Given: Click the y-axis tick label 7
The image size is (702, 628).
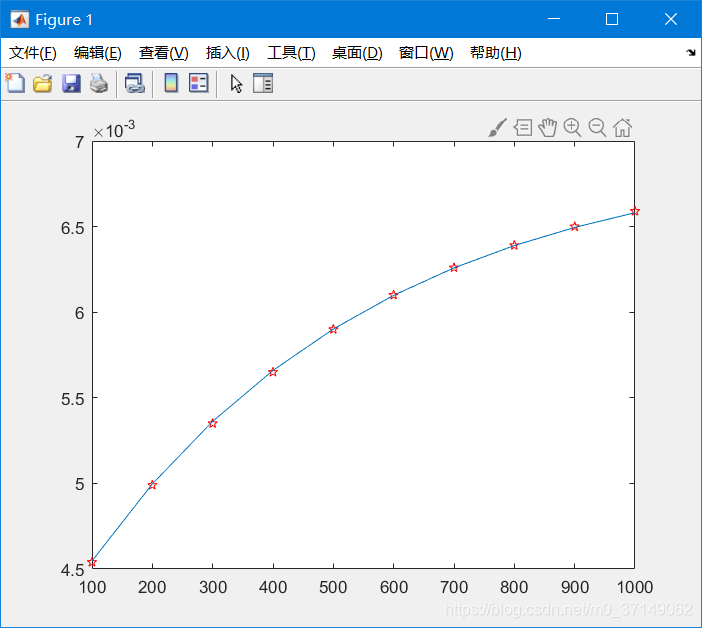Looking at the screenshot, I should tap(80, 142).
